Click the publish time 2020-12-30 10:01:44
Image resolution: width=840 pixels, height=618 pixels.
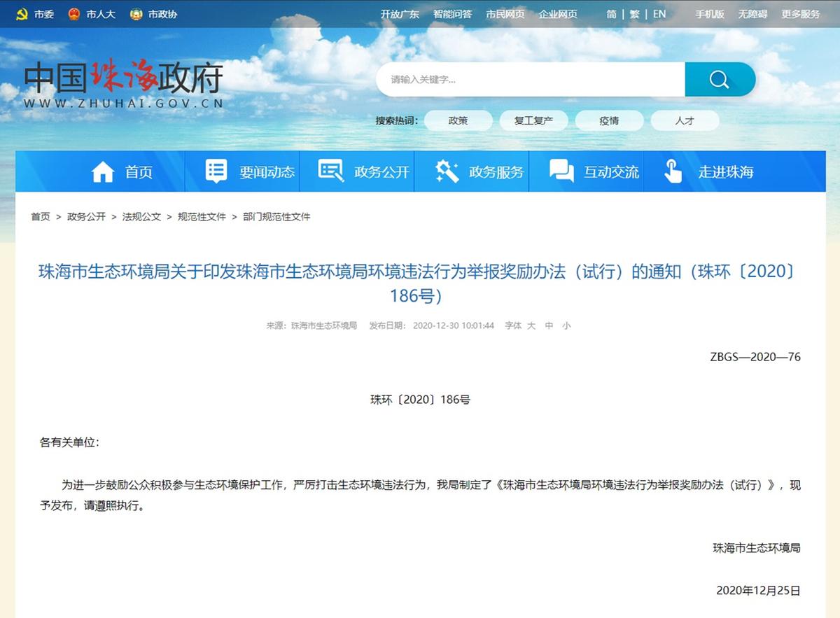454,325
